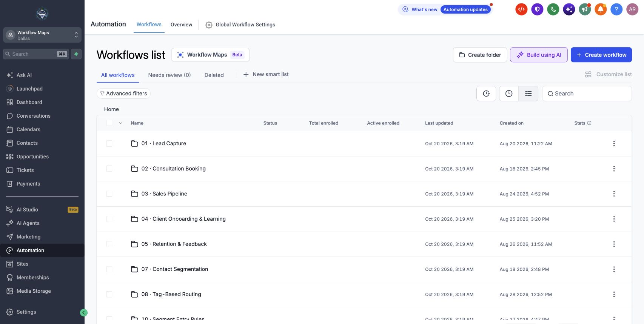
Task: Click the purple shield icon
Action: 537,9
